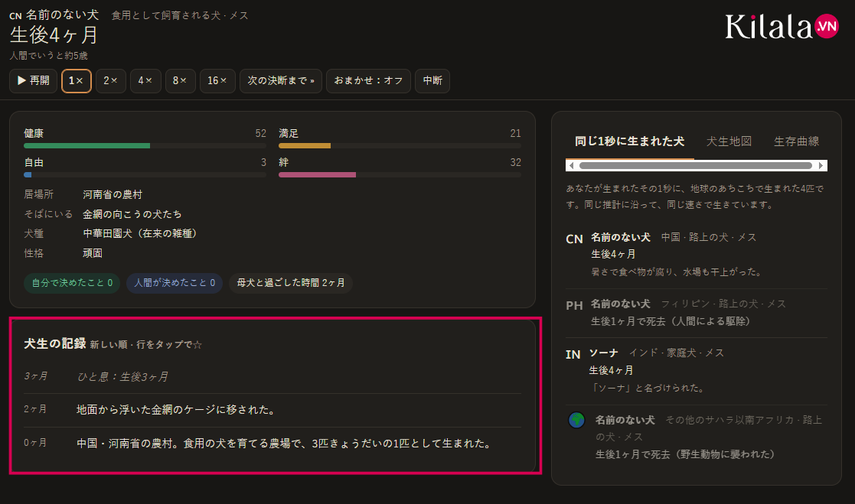
Task: Click the 自由 freedom progress bar
Action: [x=145, y=175]
